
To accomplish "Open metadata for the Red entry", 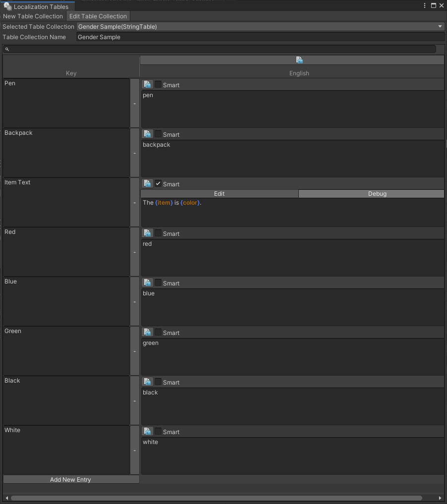I will click(147, 233).
